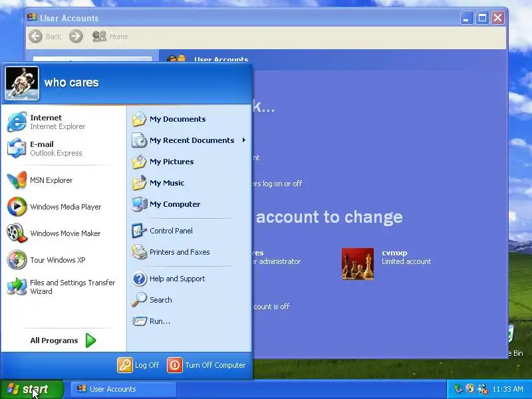Click the All Programs label
The height and width of the screenshot is (399, 532).
pos(54,340)
